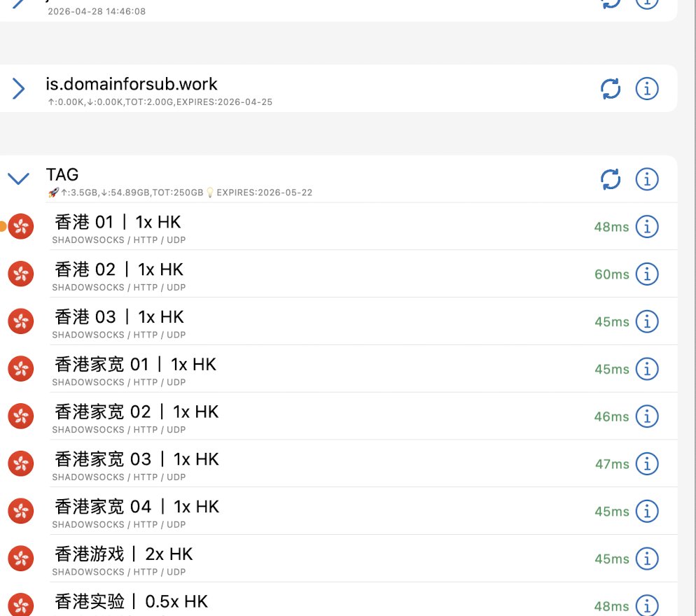This screenshot has height=616, width=696.
Task: Collapse the TAG subscription group
Action: point(18,178)
